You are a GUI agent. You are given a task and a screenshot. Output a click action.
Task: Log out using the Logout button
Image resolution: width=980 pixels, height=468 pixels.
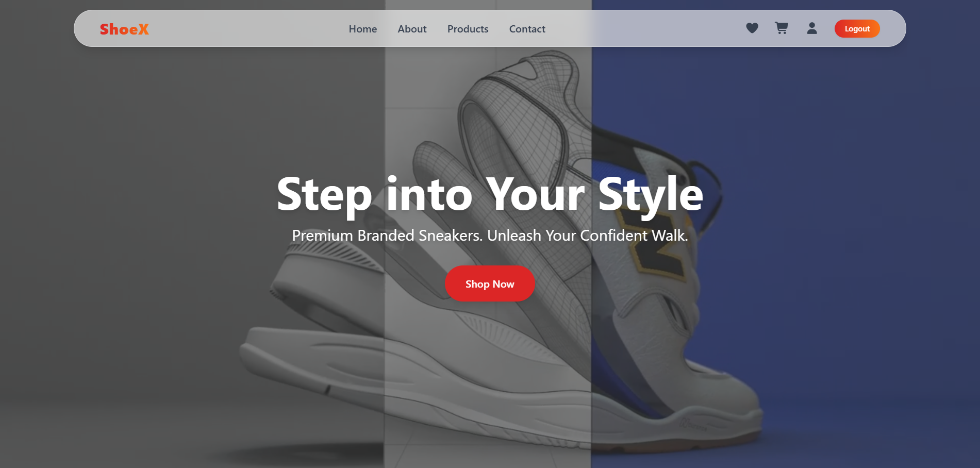click(857, 29)
